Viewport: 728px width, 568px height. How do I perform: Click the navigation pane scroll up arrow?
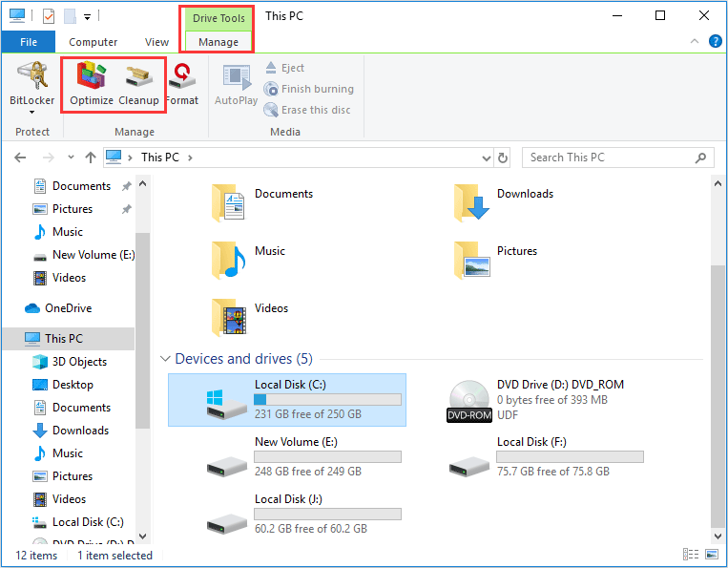(x=142, y=183)
